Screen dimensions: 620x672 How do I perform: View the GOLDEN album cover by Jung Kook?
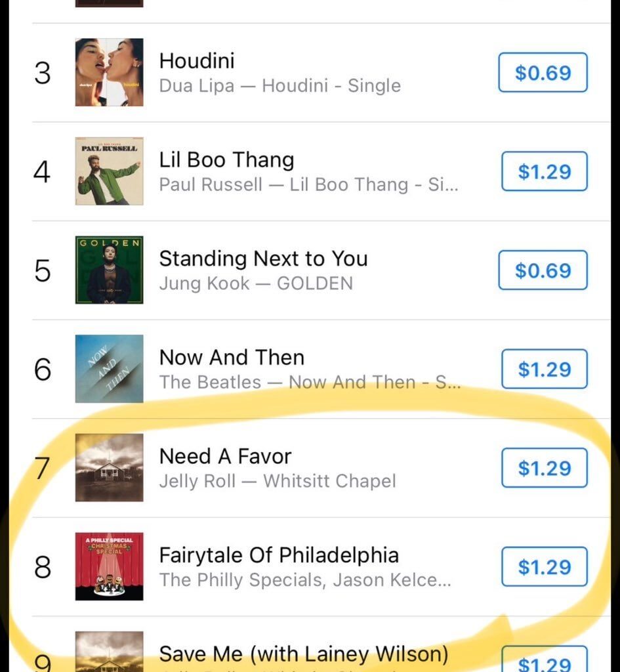[x=109, y=271]
